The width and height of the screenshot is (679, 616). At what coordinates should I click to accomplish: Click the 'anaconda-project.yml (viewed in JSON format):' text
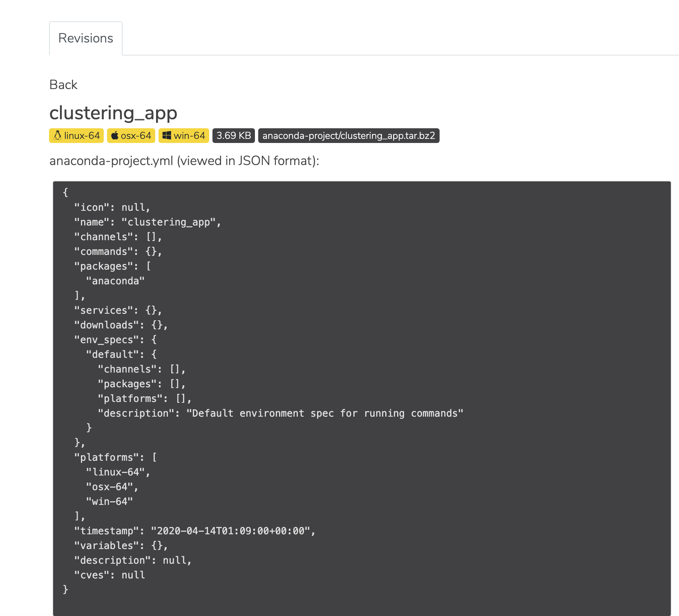coord(184,161)
